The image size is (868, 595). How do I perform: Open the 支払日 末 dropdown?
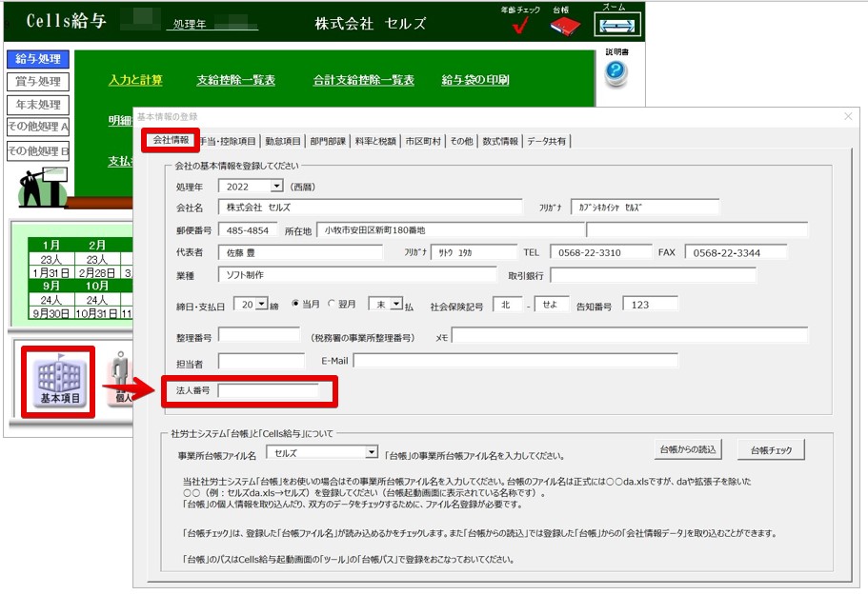coord(396,304)
